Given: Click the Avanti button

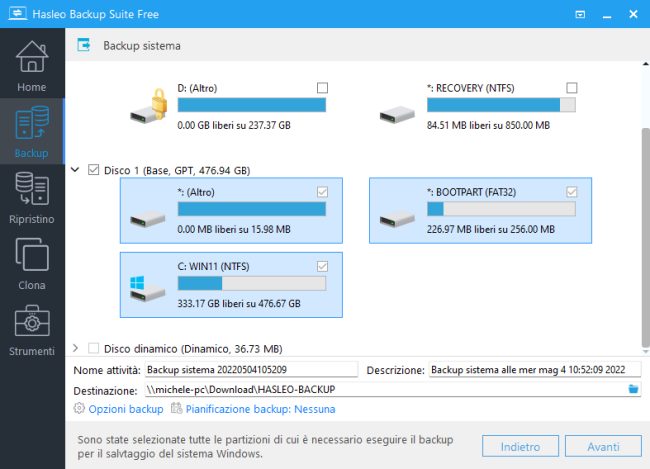Looking at the screenshot, I should tap(603, 446).
